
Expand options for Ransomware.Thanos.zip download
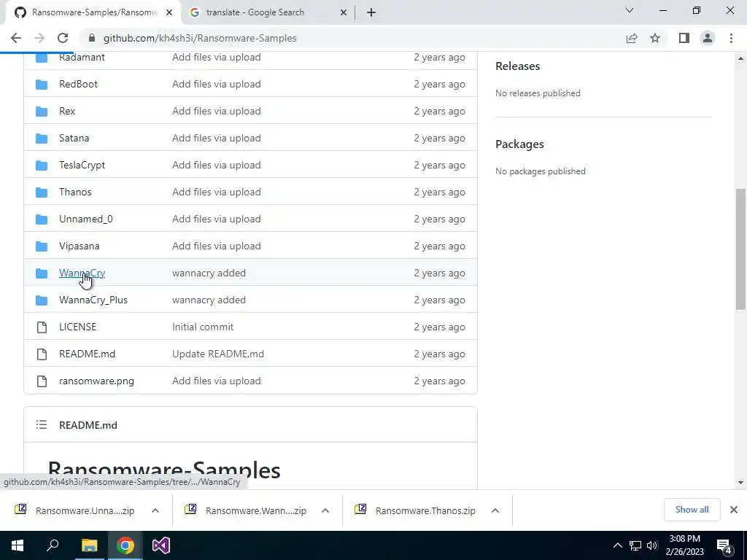point(495,510)
